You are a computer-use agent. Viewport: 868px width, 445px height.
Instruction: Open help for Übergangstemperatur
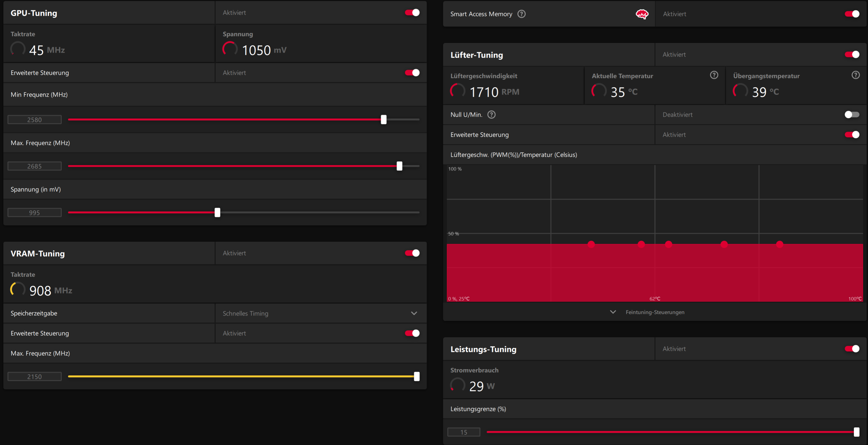coord(855,75)
